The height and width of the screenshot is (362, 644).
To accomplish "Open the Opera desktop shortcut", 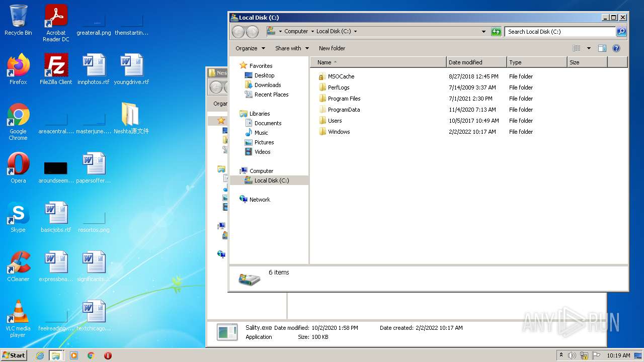I will pyautogui.click(x=18, y=167).
